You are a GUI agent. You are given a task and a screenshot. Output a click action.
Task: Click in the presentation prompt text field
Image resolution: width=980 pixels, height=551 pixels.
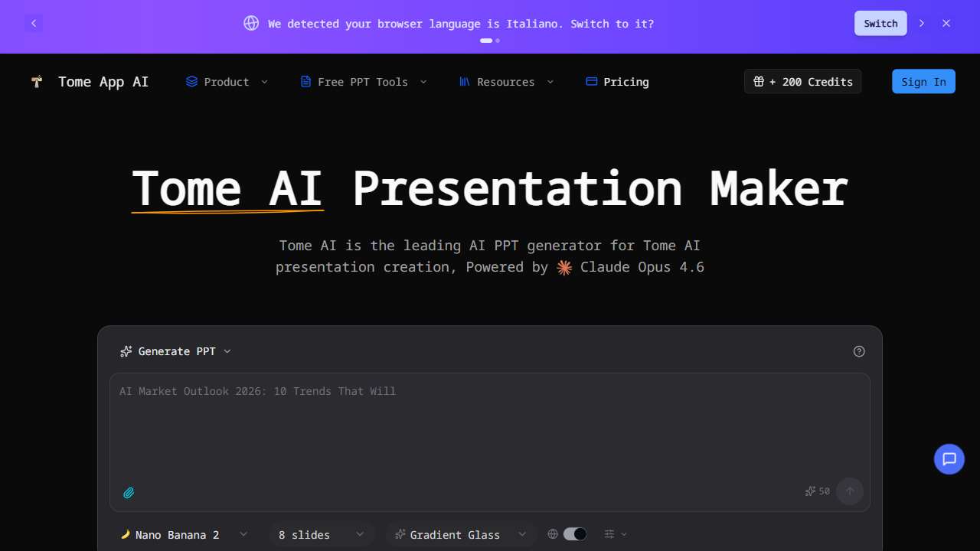[490, 429]
